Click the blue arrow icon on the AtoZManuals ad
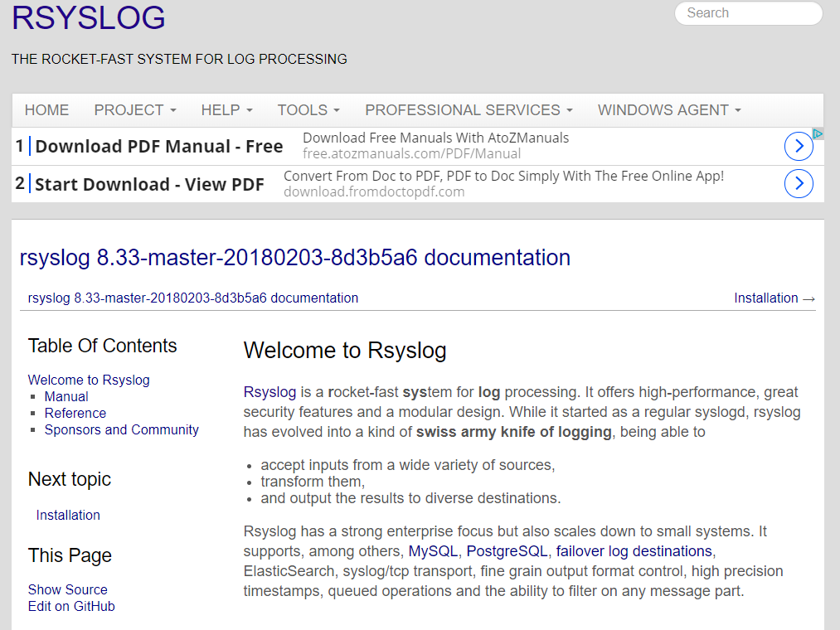Screen dimensions: 840x630 coord(798,145)
